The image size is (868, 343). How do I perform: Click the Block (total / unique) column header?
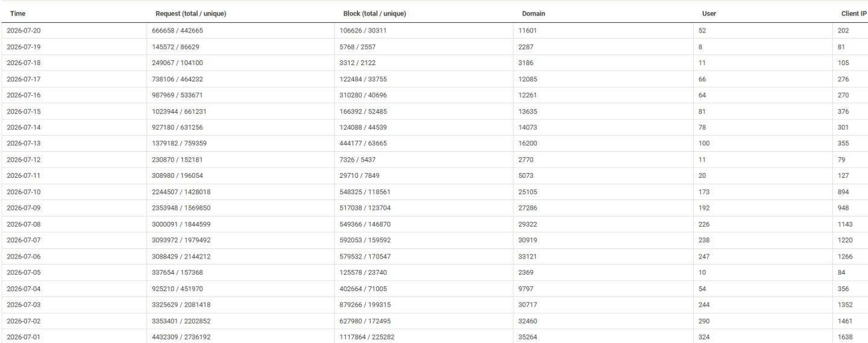click(374, 14)
